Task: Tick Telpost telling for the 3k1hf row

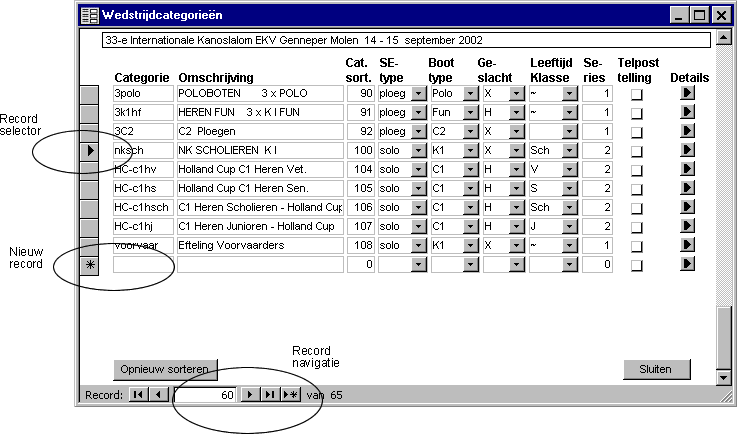Action: point(636,113)
